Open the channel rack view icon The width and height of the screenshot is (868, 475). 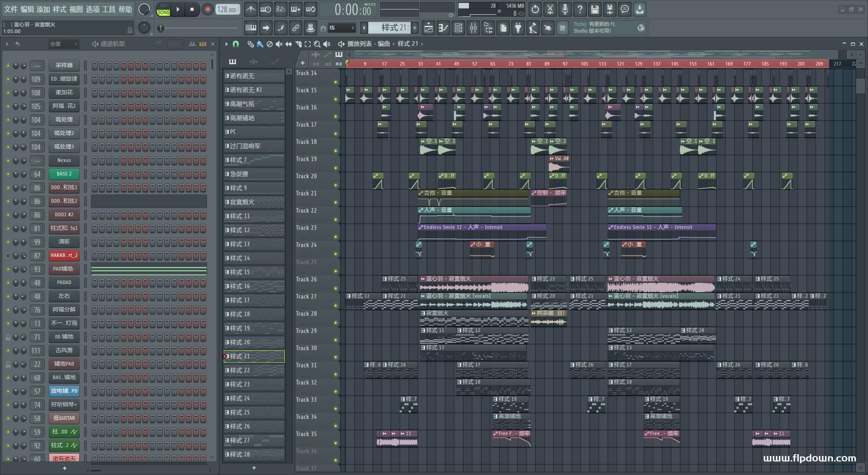[458, 28]
